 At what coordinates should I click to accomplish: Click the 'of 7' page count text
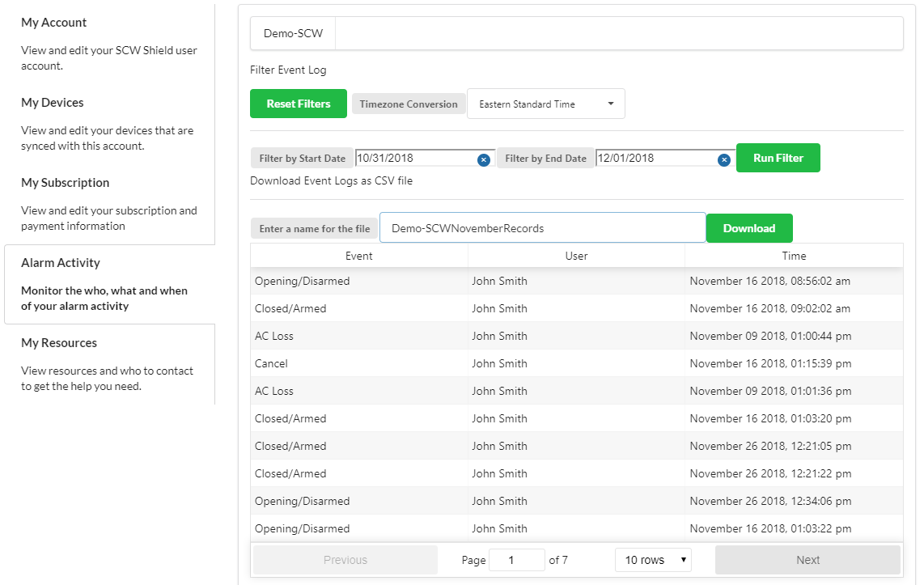click(x=558, y=560)
